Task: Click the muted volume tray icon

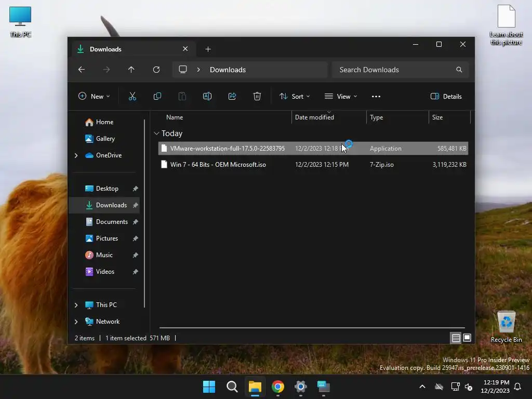Action: pyautogui.click(x=469, y=387)
